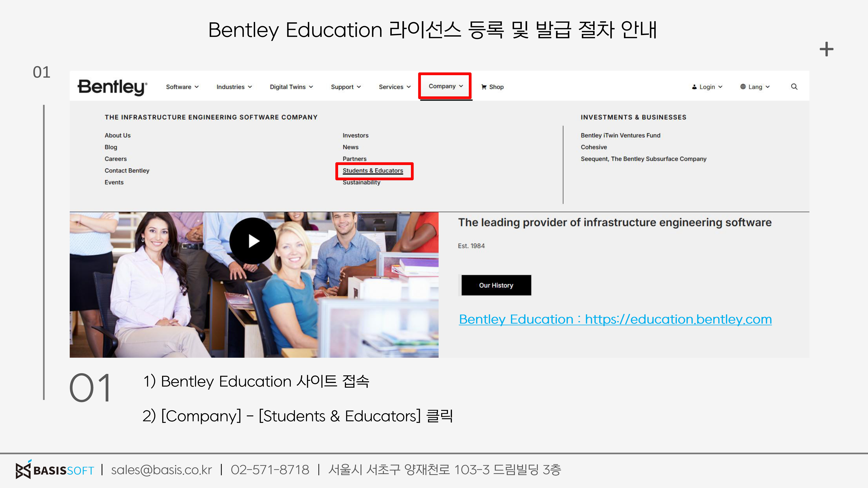Open the education.bentley.com hyperlink
The height and width of the screenshot is (488, 868).
tap(615, 319)
